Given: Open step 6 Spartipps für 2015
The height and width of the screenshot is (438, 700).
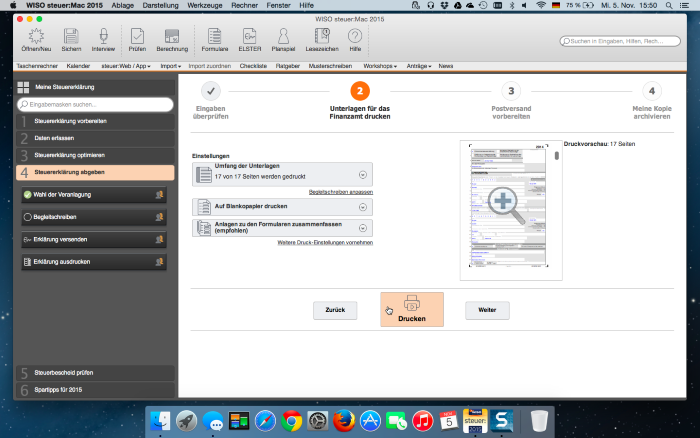Looking at the screenshot, I should pos(95,390).
